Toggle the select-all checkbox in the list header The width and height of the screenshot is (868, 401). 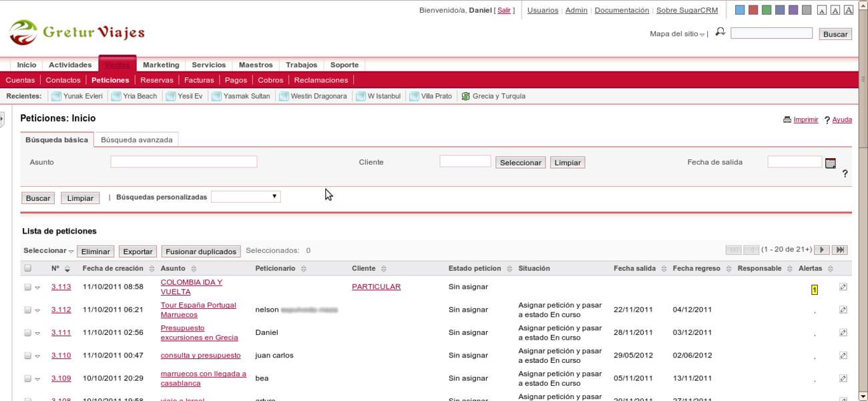[28, 268]
